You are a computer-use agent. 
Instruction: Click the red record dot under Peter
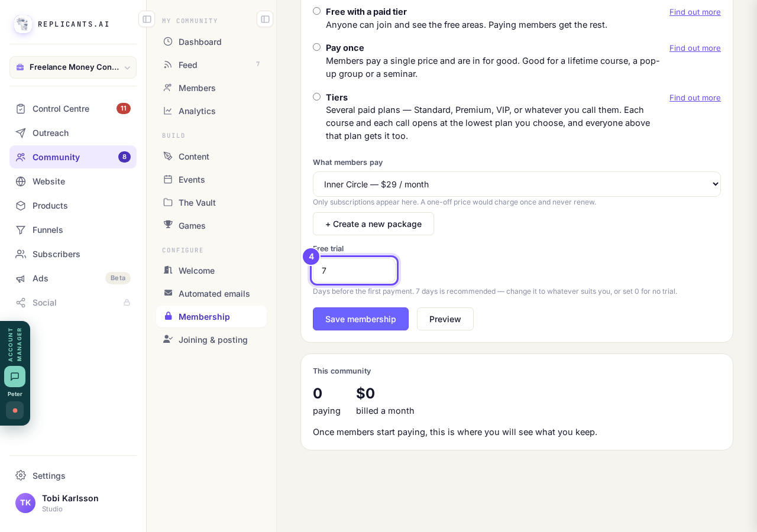15,410
